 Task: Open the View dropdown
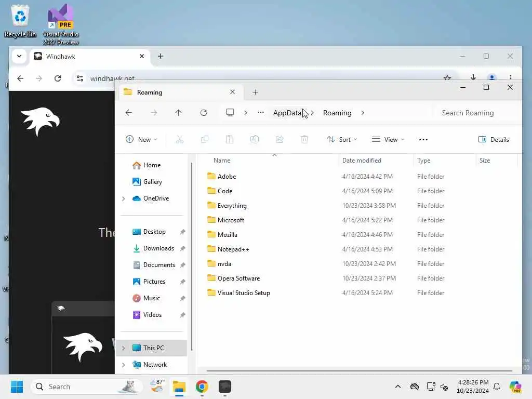[x=388, y=139]
